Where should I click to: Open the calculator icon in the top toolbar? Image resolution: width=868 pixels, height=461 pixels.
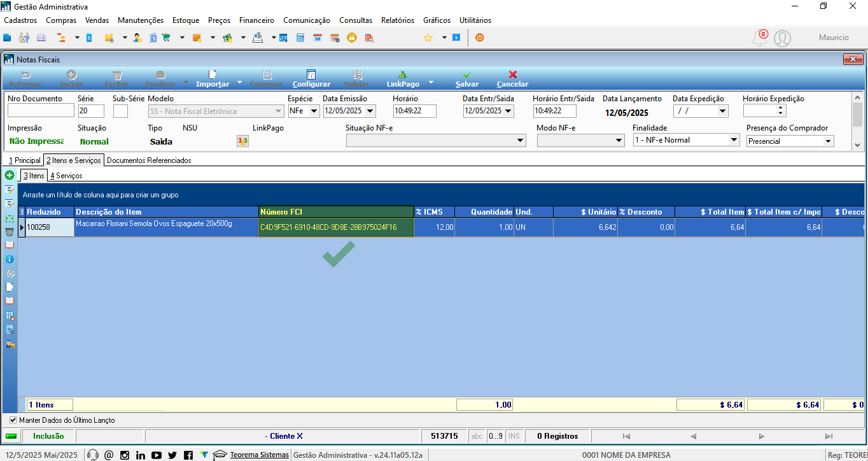[x=300, y=38]
